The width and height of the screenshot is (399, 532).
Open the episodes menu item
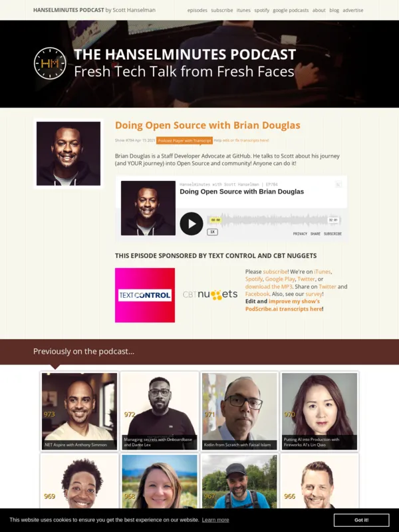coord(197,10)
